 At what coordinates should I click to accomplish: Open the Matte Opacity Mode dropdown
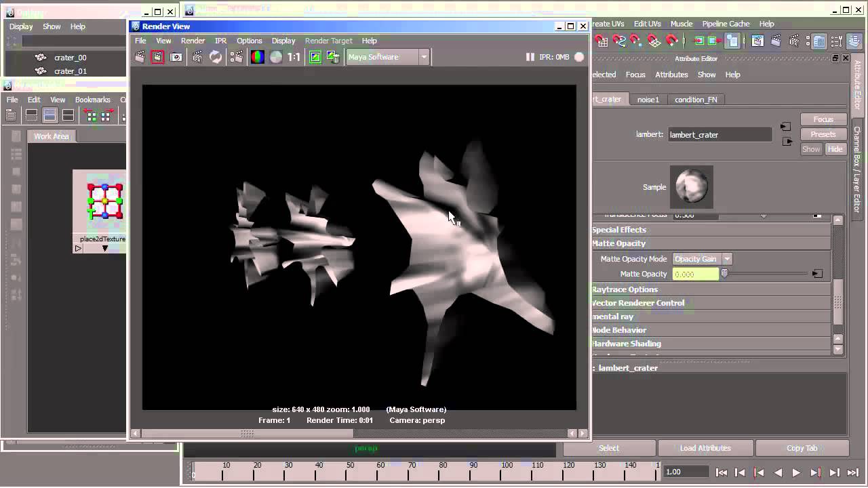click(x=702, y=259)
